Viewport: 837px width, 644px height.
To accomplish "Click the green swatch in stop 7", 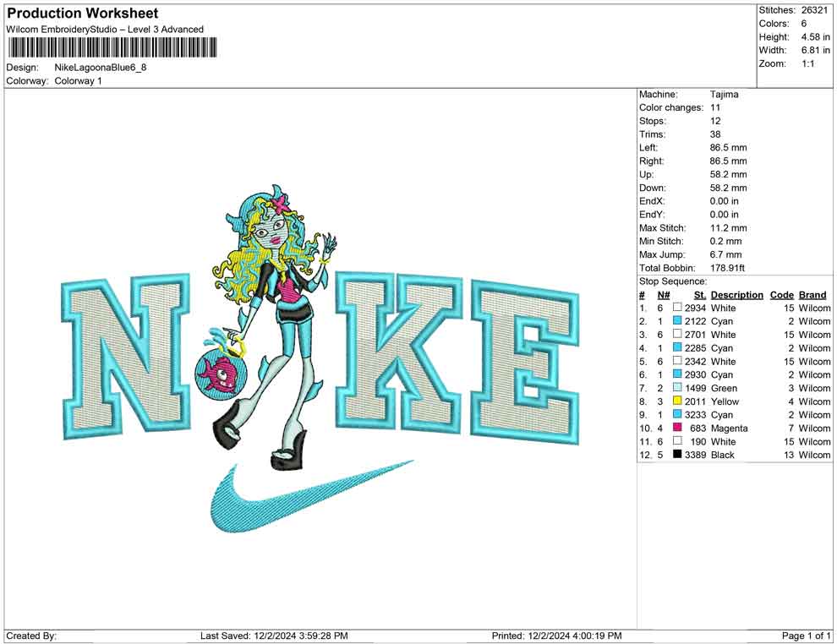I will [x=677, y=387].
